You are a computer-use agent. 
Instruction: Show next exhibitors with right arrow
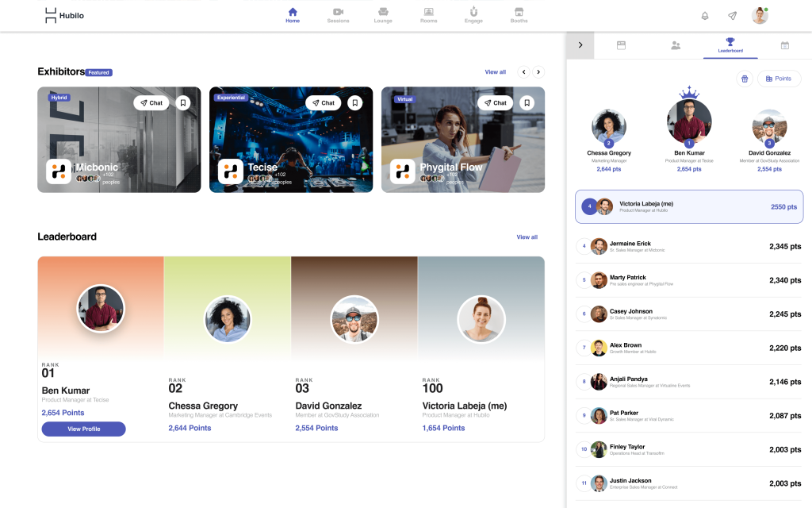(x=538, y=72)
